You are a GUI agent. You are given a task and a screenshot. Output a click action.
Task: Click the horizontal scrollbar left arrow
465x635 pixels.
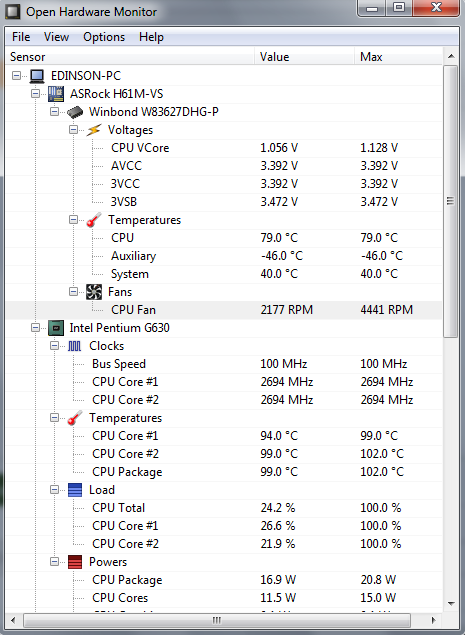click(x=13, y=620)
